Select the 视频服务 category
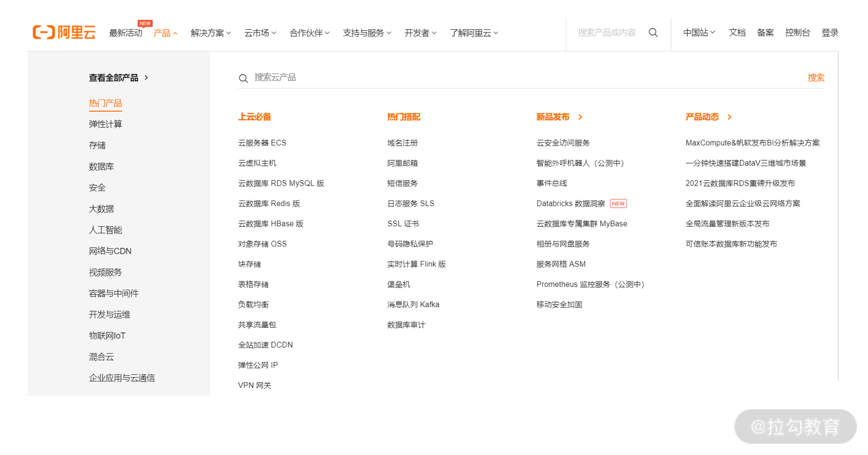 [x=105, y=272]
